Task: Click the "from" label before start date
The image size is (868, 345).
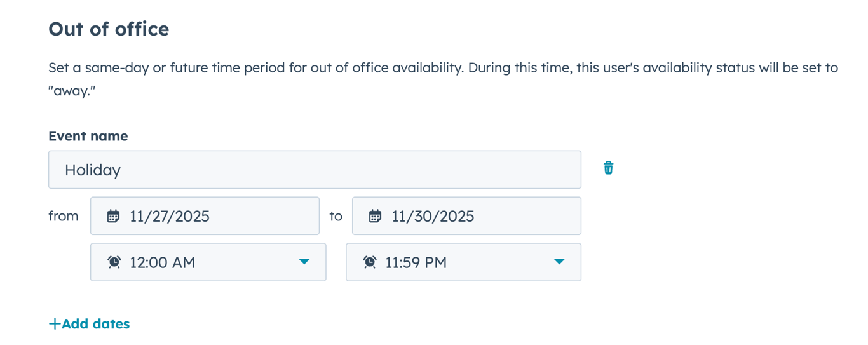Action: coord(64,216)
